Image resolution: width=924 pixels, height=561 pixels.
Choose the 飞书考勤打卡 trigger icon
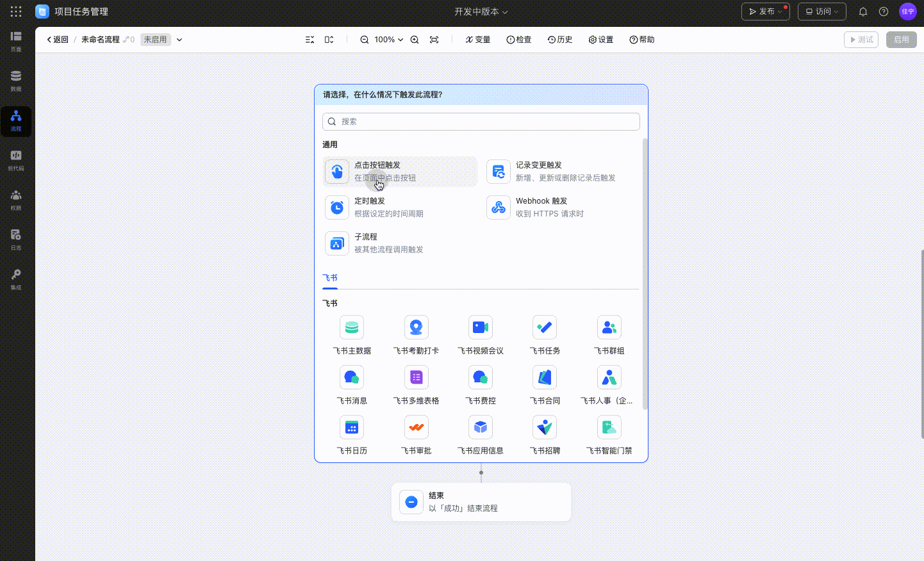[x=417, y=327]
